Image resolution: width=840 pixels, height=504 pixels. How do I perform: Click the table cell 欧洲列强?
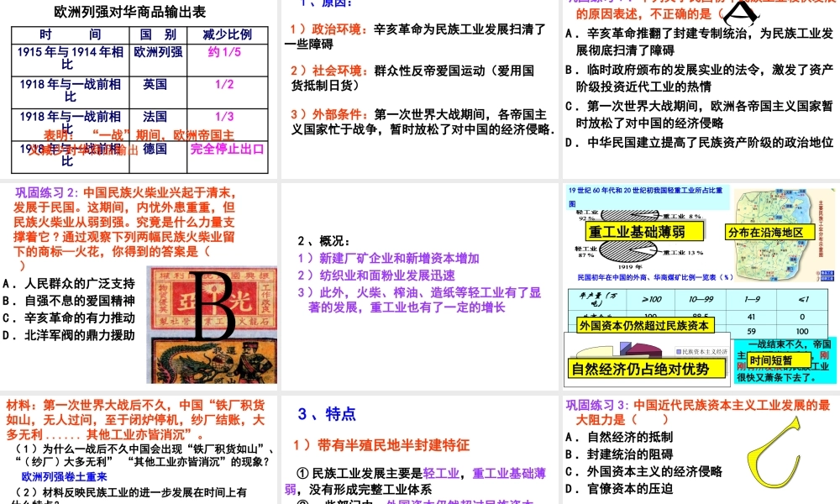tap(158, 52)
